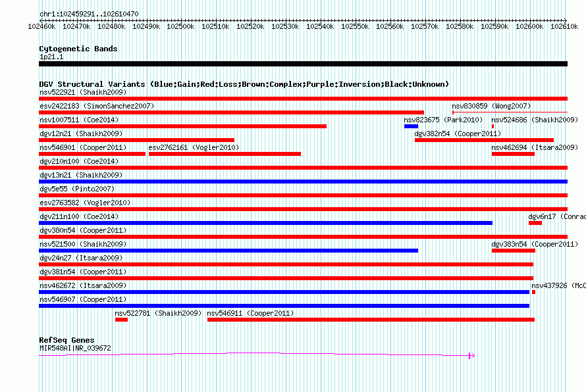
Task: Select the thin red nsv830859 variant line
Action: (510, 112)
